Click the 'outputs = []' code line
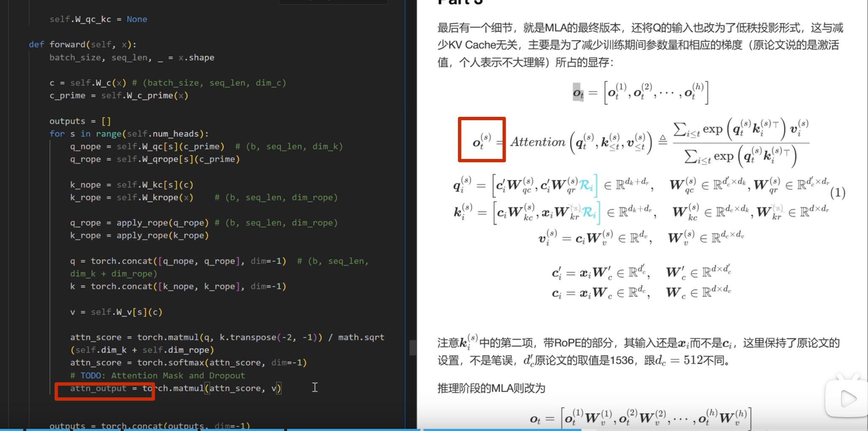This screenshot has width=868, height=431. pos(80,121)
